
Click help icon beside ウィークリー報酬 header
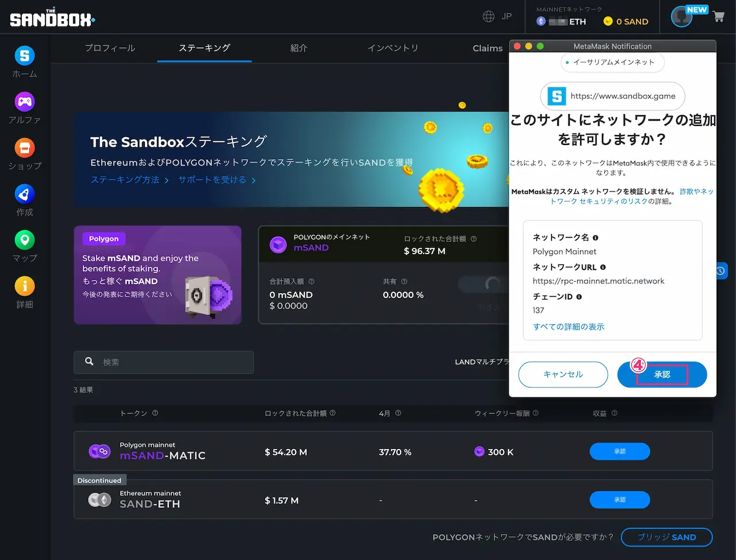point(536,413)
